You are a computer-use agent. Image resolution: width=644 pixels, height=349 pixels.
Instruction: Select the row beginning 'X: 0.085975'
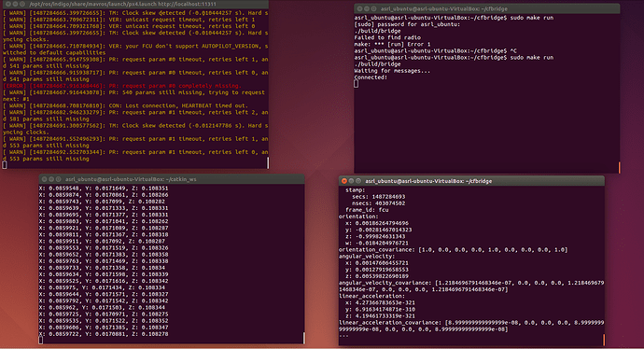102,287
